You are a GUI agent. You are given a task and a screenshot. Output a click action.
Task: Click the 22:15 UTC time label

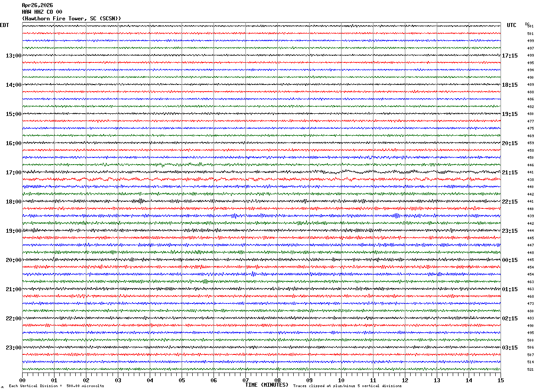click(510, 202)
